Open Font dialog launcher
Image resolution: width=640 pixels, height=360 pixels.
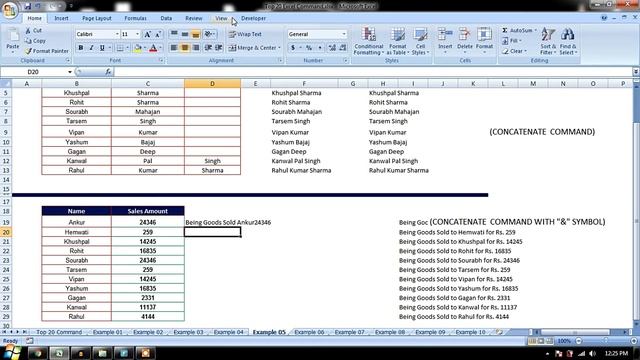tap(161, 60)
